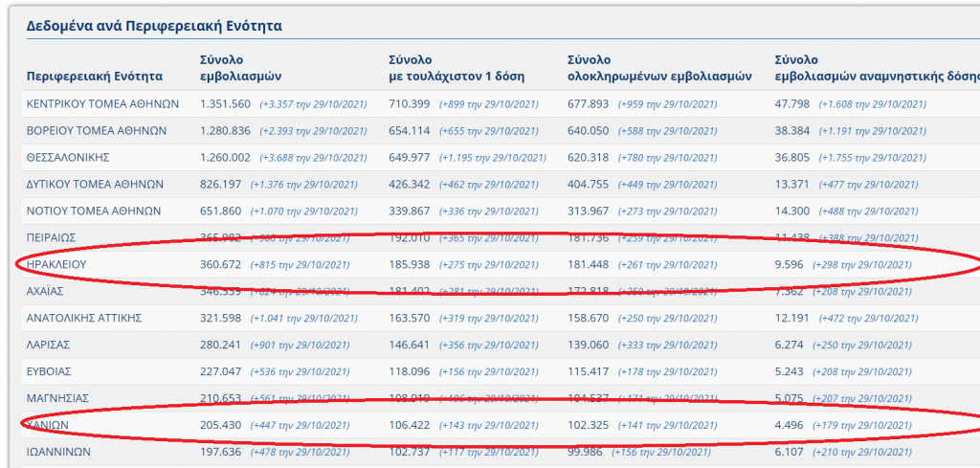
Task: Click the 'Σύνολο ολοκληρωμένων εμβολιασμών' column header
Action: (x=659, y=67)
